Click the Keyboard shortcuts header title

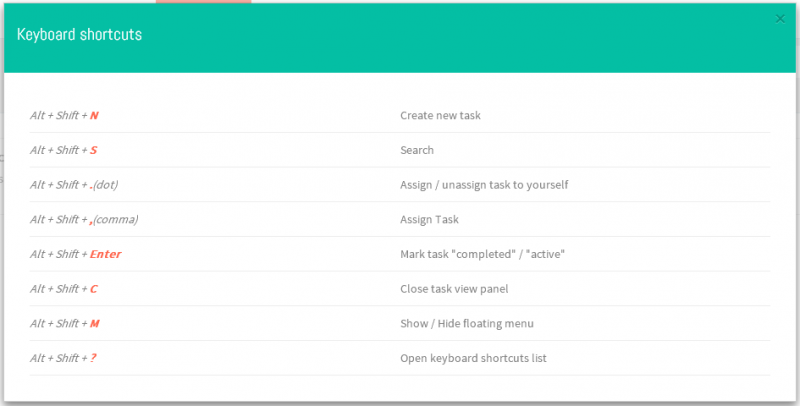click(x=79, y=34)
